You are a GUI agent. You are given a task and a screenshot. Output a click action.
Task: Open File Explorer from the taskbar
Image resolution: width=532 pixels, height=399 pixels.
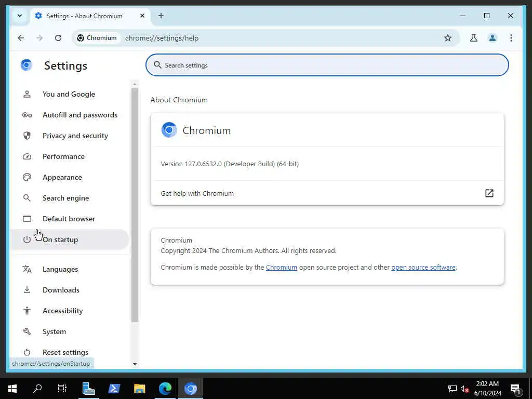click(x=139, y=389)
